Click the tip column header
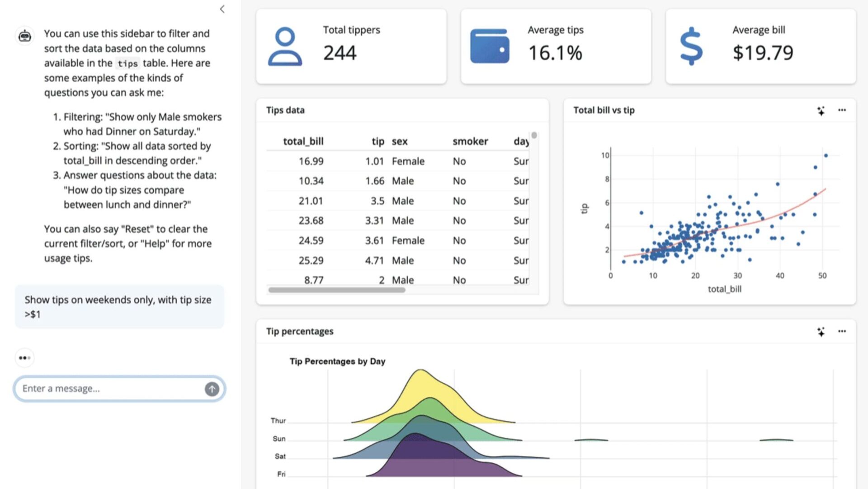 pos(377,141)
